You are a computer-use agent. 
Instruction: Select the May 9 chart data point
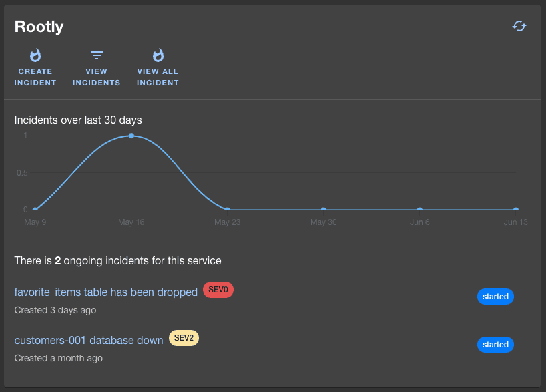pyautogui.click(x=35, y=210)
